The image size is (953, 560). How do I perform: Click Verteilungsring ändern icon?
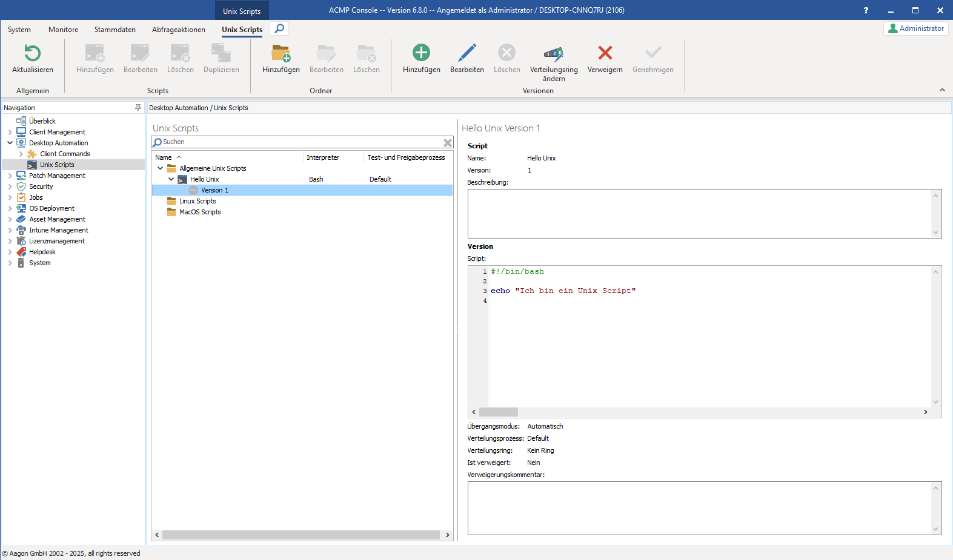553,53
